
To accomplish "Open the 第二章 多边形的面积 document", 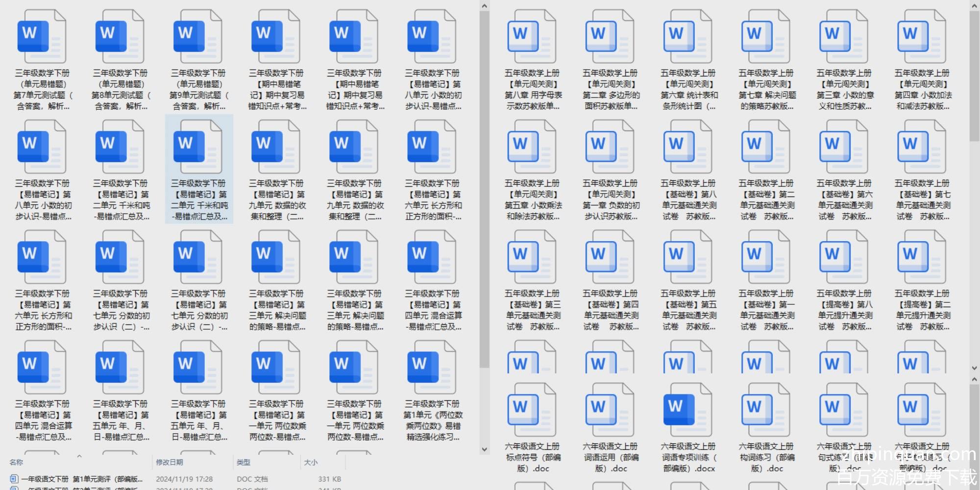I will [611, 61].
